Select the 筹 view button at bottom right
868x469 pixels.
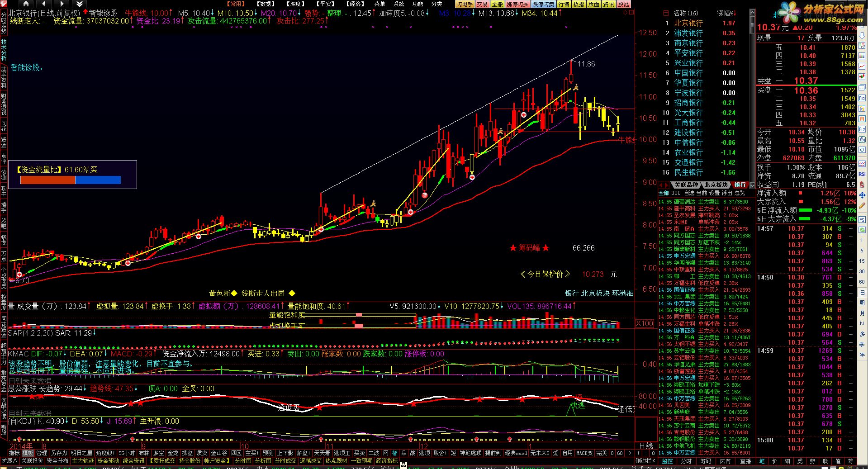[x=850, y=461]
